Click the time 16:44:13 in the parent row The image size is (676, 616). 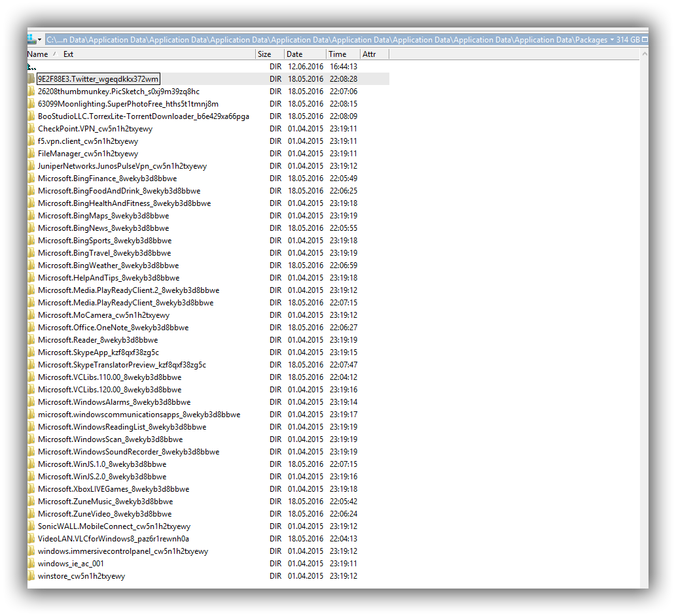tap(344, 67)
